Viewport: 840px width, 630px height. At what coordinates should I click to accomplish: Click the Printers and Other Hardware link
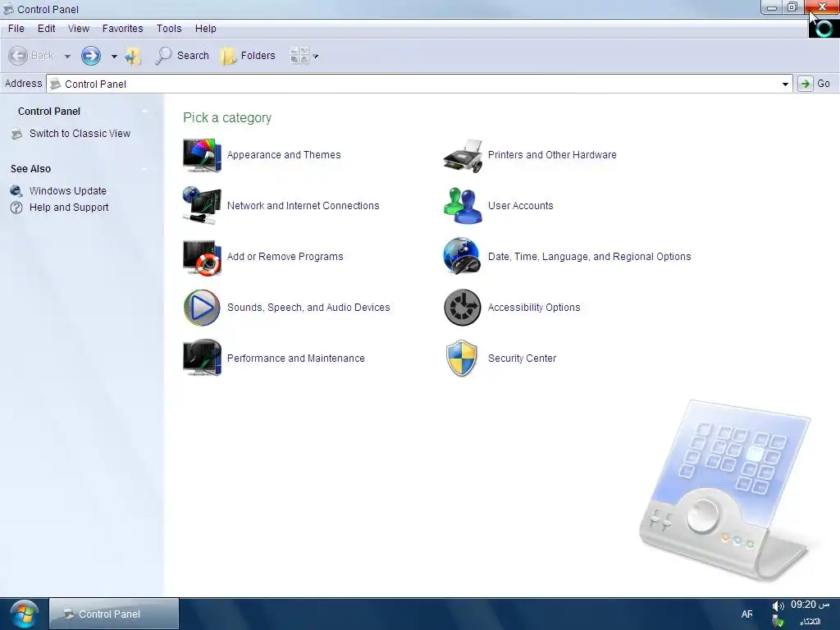(552, 155)
